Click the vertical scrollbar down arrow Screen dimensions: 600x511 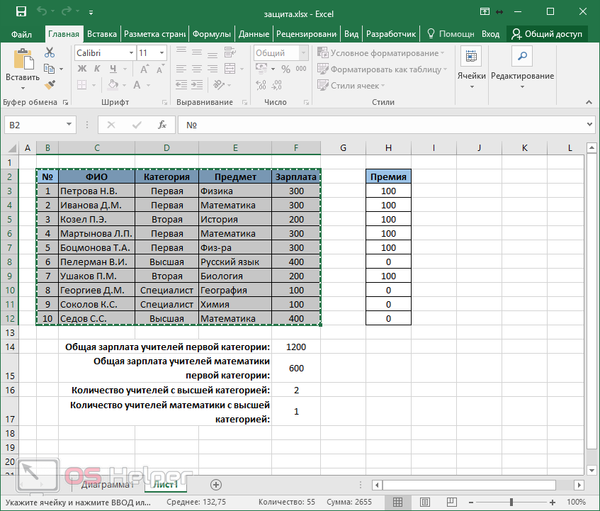point(591,470)
